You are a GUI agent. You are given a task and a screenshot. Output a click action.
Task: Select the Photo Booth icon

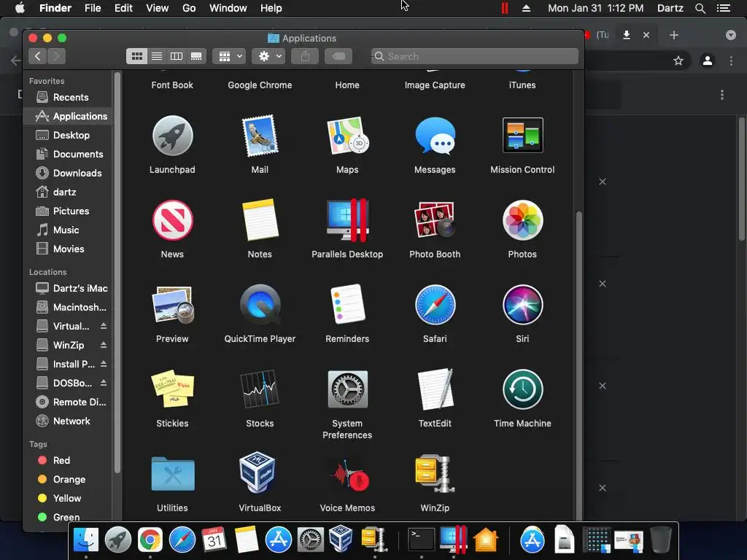pyautogui.click(x=435, y=220)
